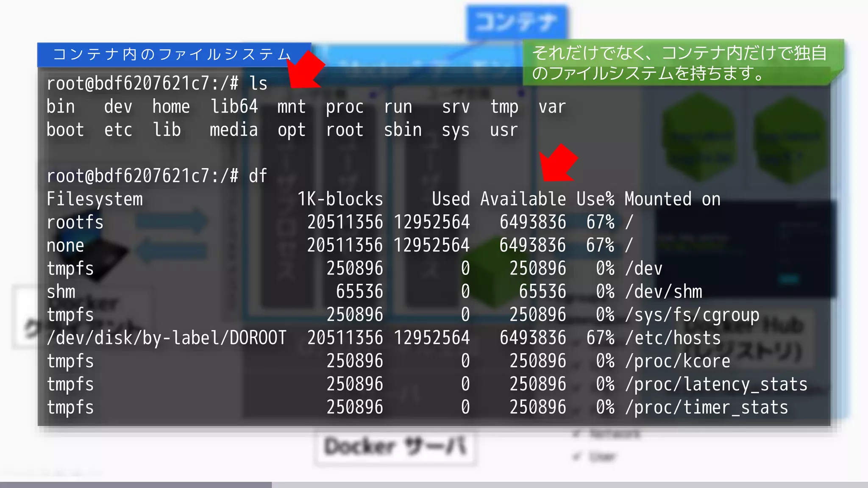Click the /etc/hosts mount point
This screenshot has width=868, height=488.
[673, 338]
